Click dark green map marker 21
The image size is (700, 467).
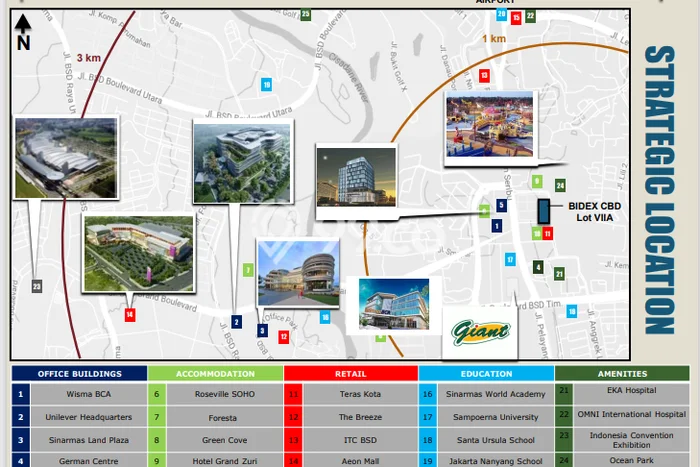point(559,274)
